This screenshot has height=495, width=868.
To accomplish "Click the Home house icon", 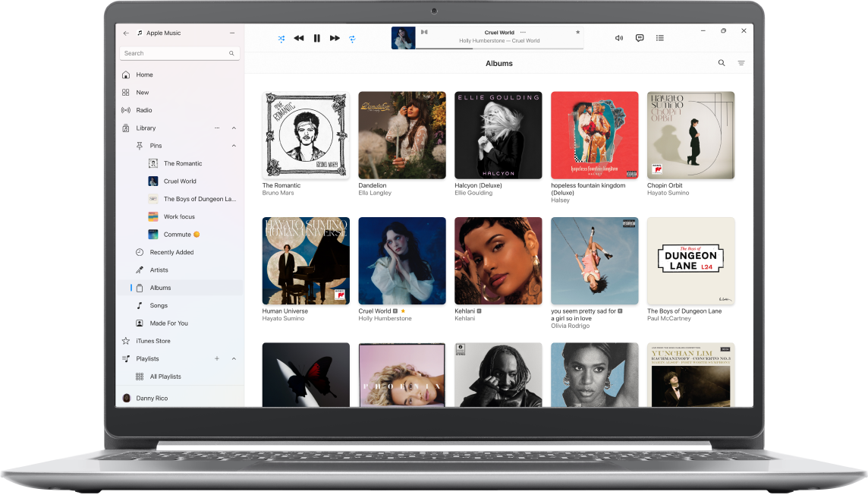I will coord(126,74).
